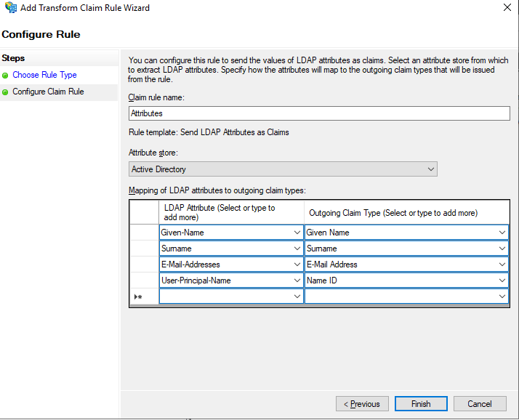Expand the Given Name outgoing claim dropdown
This screenshot has height=420, width=519.
(502, 233)
